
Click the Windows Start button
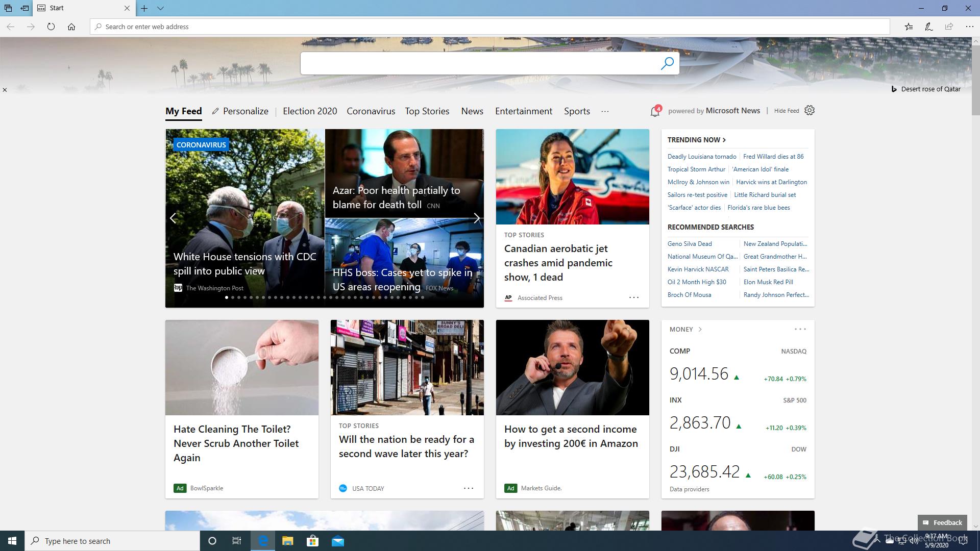[12, 541]
